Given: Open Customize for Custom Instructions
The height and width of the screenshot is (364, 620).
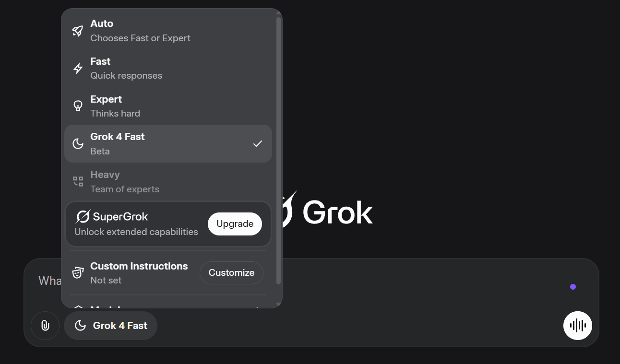Looking at the screenshot, I should (231, 273).
